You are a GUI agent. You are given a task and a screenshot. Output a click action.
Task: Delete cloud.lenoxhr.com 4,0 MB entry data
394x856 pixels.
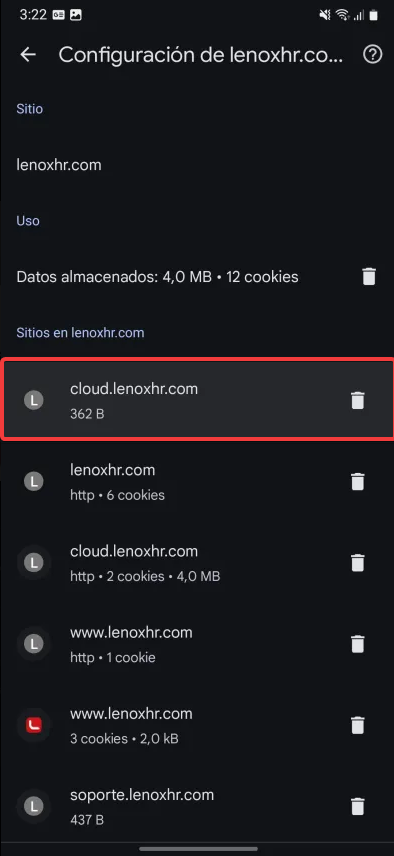[357, 562]
